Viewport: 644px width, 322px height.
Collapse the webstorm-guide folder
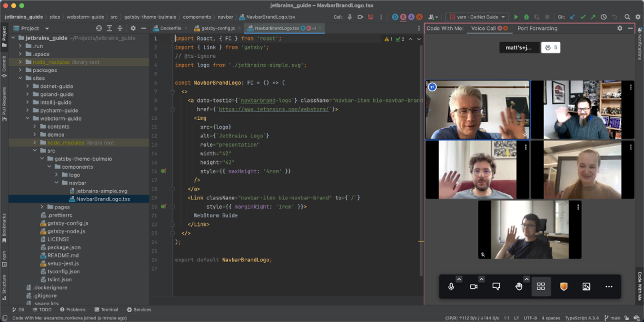point(27,118)
